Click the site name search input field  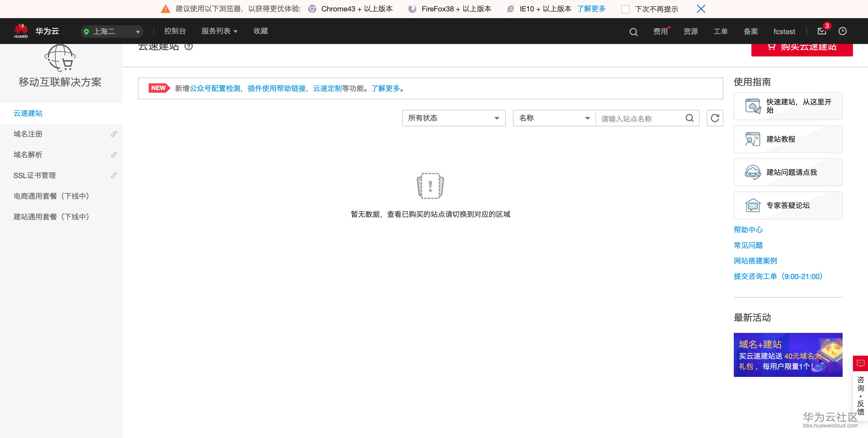(640, 118)
